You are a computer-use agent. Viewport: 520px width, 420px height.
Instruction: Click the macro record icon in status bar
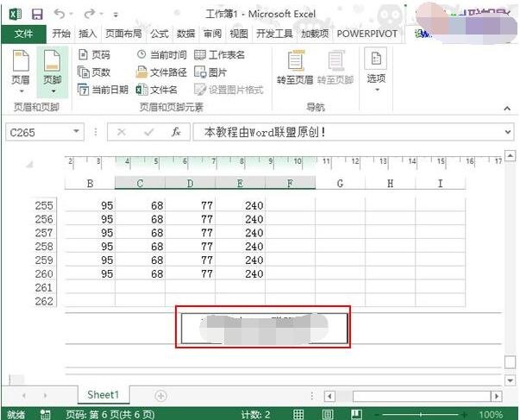pos(45,414)
